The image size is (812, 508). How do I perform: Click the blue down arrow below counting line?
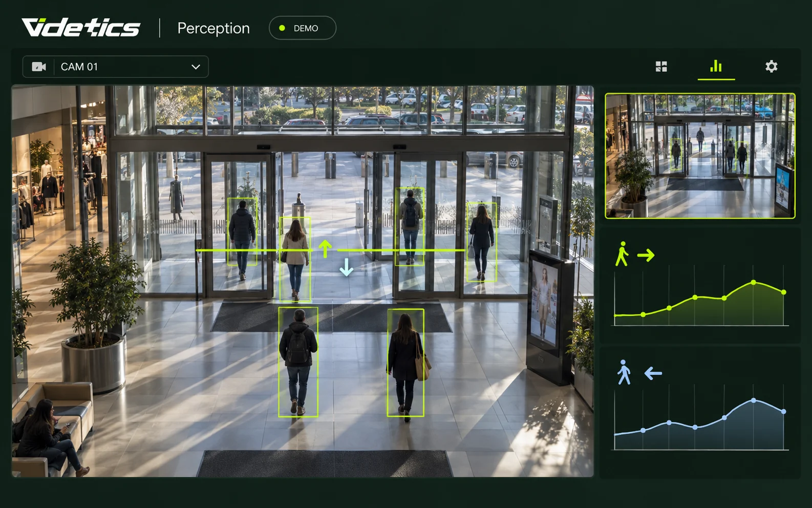[347, 267]
